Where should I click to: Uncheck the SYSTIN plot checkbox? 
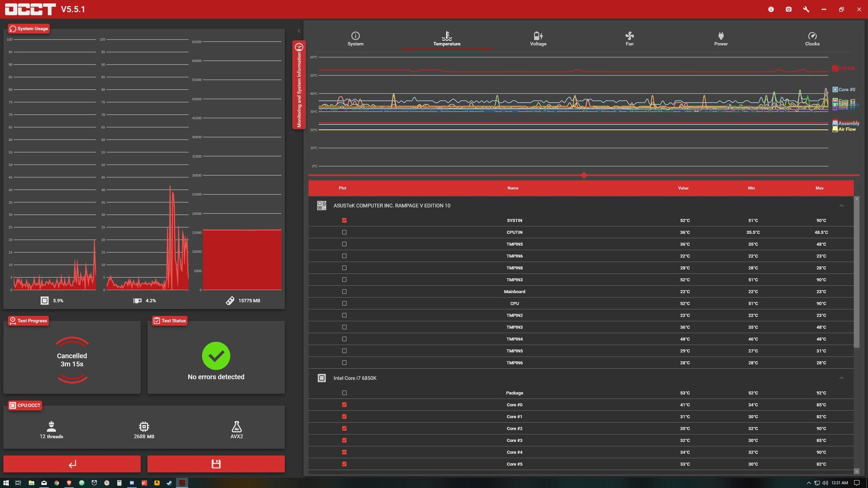tap(344, 220)
